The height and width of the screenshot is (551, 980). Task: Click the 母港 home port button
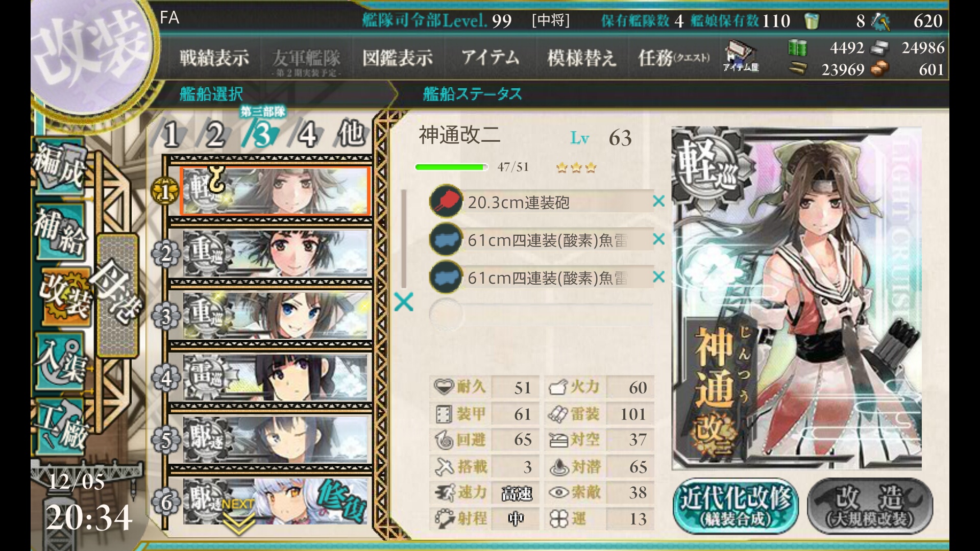pos(118,295)
